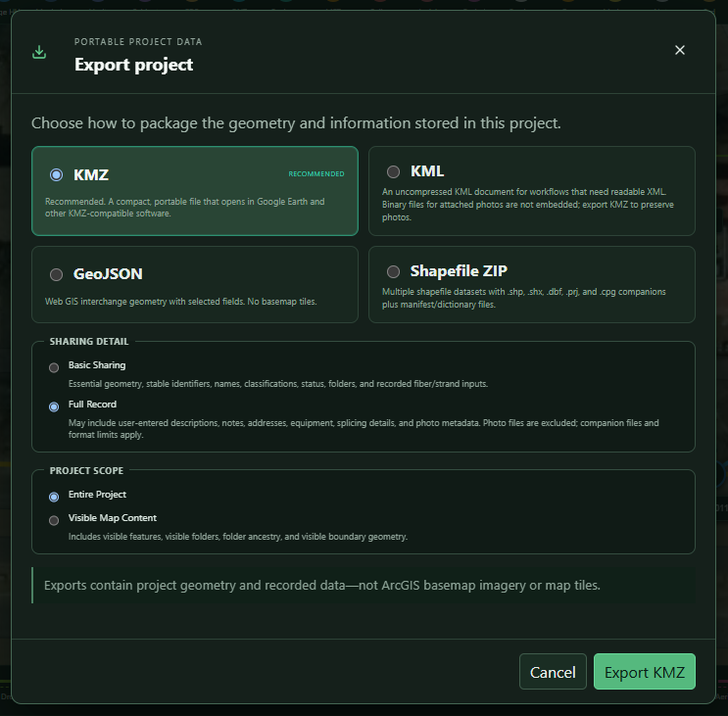Select the Visible Map Content scope
728x716 pixels.
pyautogui.click(x=54, y=520)
